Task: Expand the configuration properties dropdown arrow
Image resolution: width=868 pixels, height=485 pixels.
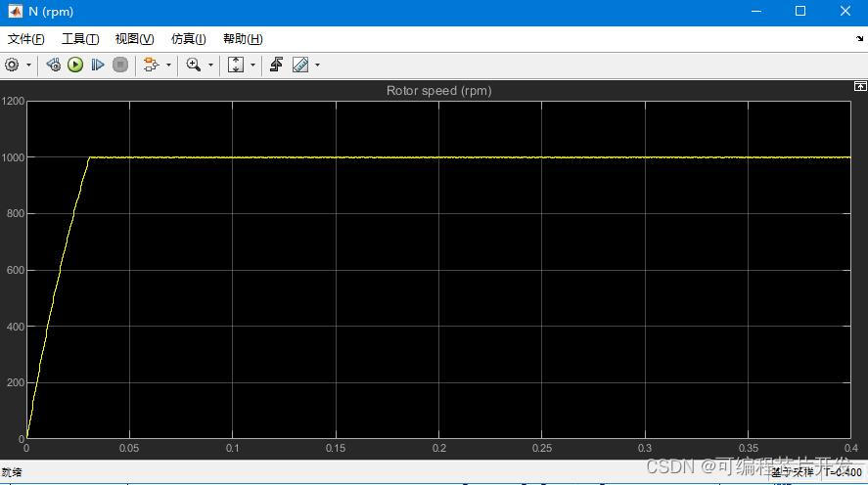Action: (28, 66)
